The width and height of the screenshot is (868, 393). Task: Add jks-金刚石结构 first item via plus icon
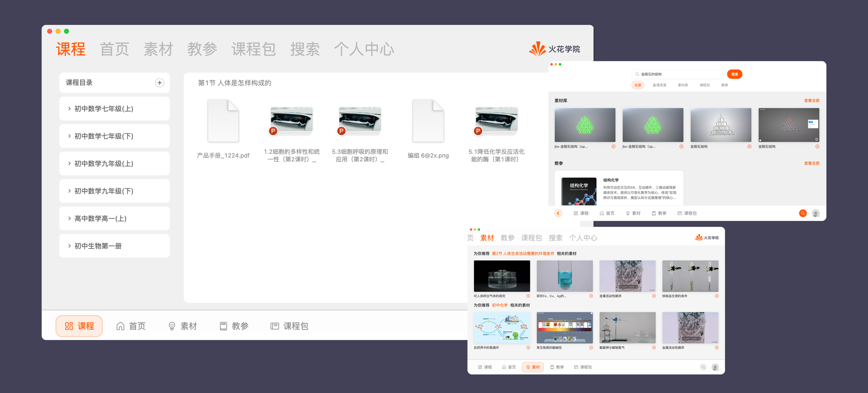point(613,146)
